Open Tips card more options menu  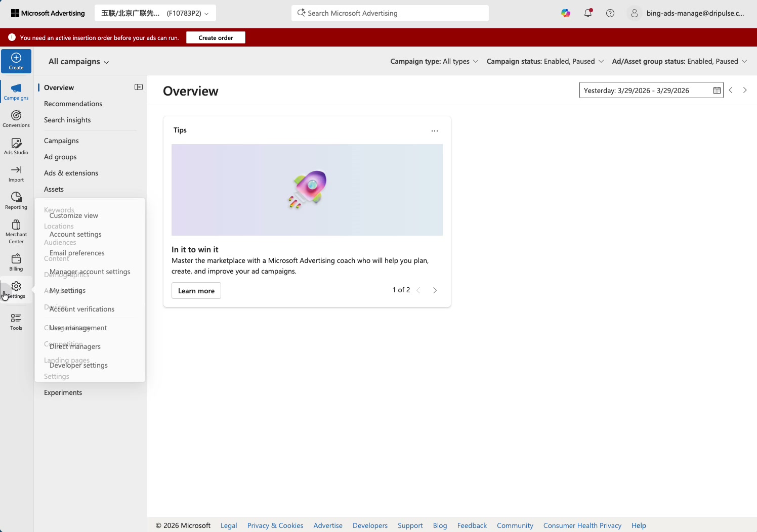point(435,130)
